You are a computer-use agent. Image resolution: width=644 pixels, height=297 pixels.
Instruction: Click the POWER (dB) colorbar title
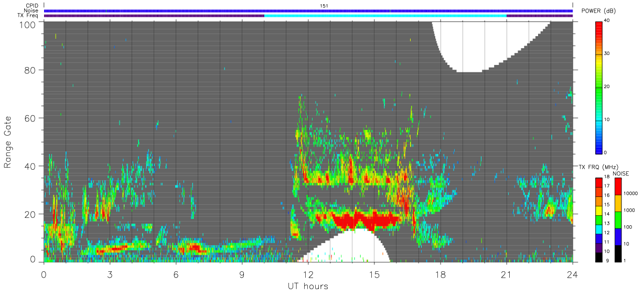point(599,11)
